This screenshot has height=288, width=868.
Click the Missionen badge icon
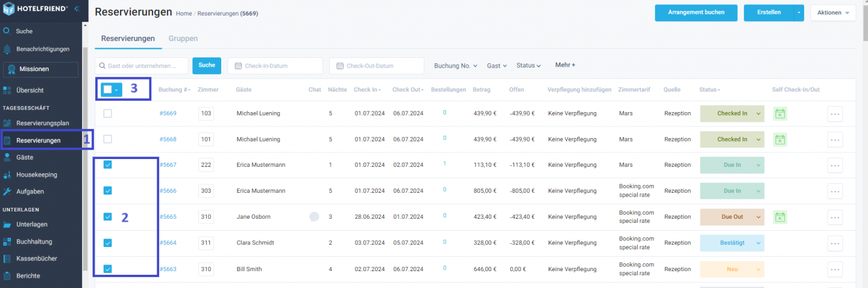pos(12,69)
